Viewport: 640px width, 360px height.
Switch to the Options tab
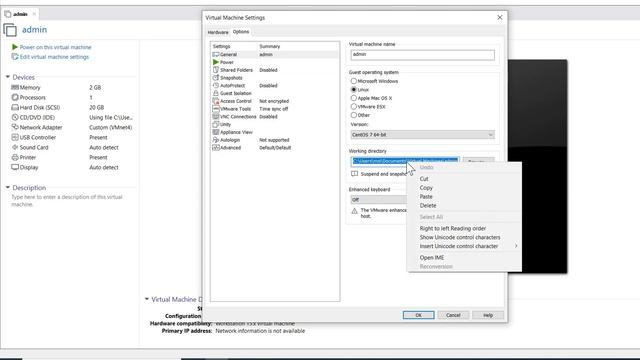pyautogui.click(x=241, y=31)
